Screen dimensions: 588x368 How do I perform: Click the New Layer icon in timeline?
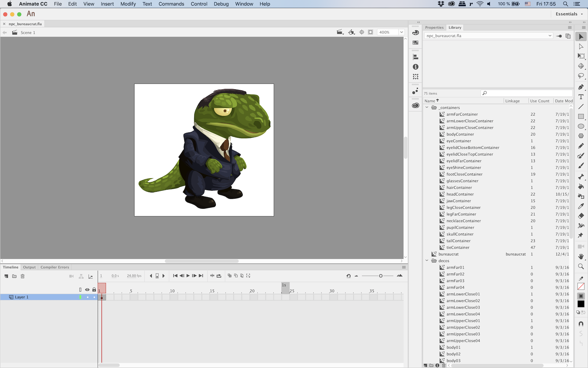pyautogui.click(x=6, y=276)
